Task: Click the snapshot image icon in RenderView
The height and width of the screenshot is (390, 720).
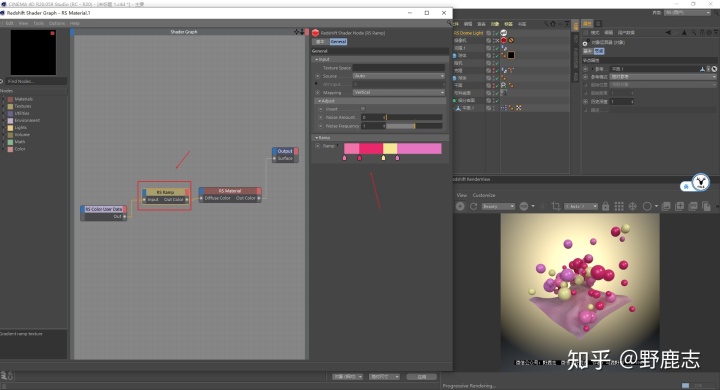Action: click(x=666, y=206)
